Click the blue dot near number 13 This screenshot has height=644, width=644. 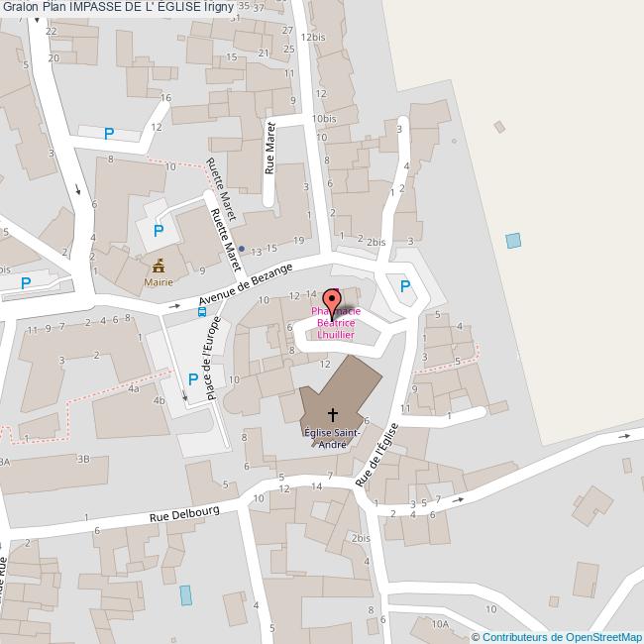click(x=242, y=249)
